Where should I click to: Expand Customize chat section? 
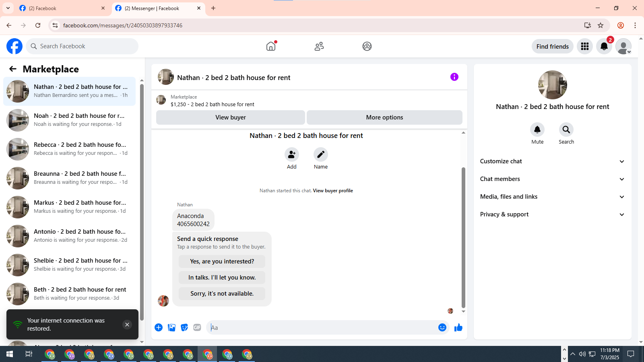[x=552, y=161]
